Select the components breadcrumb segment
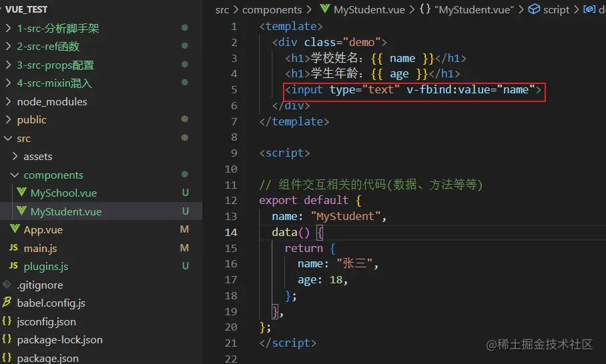Screen dimensions: 606x364 272,9
